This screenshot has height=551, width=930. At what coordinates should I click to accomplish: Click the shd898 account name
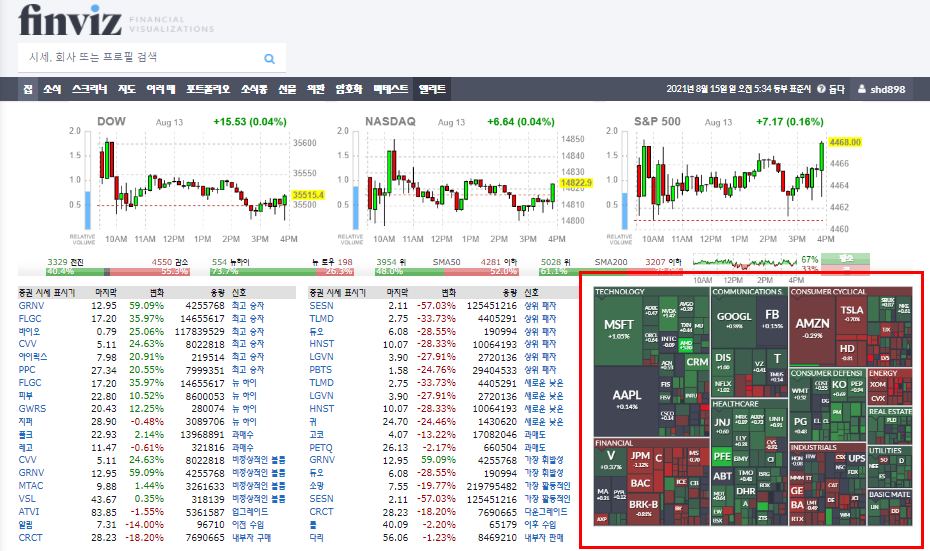tap(888, 90)
